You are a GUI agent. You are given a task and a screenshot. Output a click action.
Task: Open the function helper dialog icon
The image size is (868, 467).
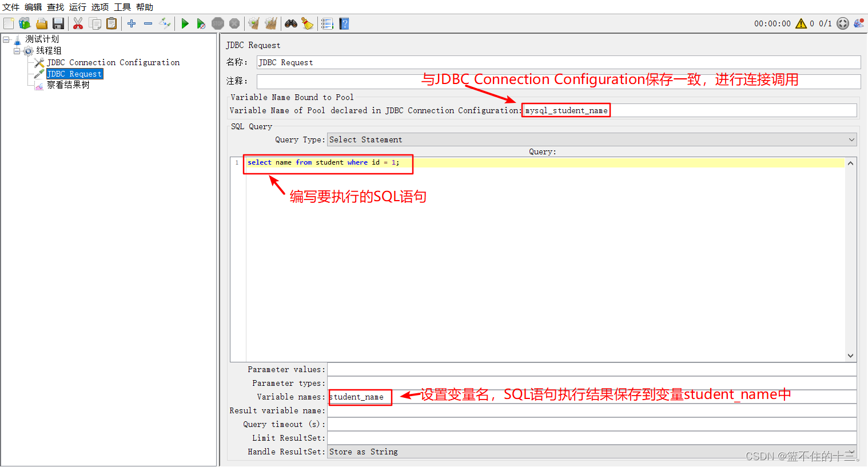pyautogui.click(x=327, y=23)
